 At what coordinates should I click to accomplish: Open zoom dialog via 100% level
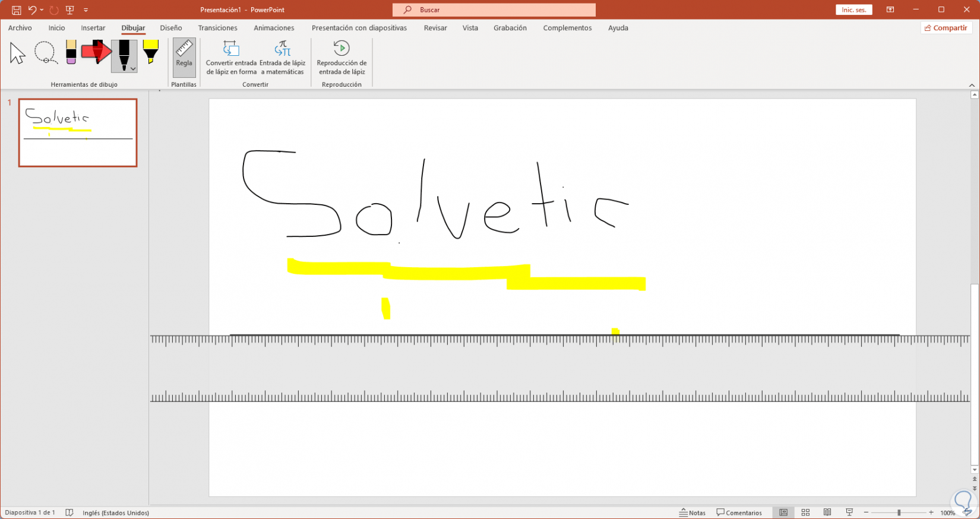point(947,512)
